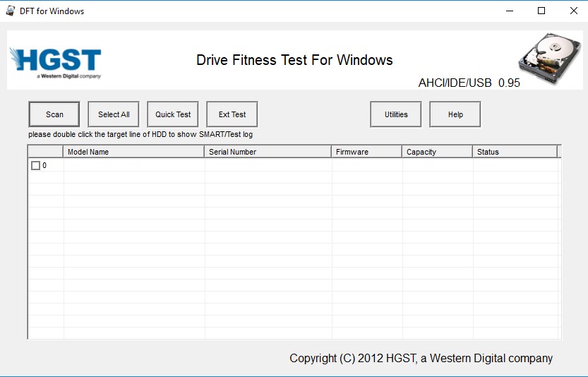588x377 pixels.
Task: Open the Help button
Action: pyautogui.click(x=455, y=114)
